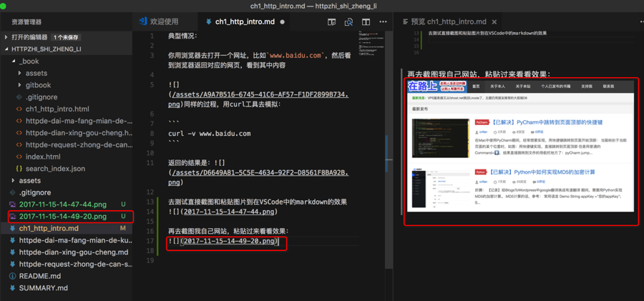
Task: Click the PyCharm article title in preview image
Action: tap(546, 122)
